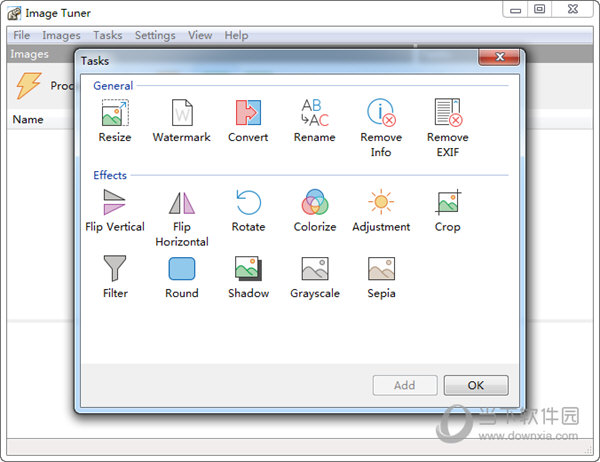This screenshot has width=600, height=462.
Task: Maximize the Image Tuner window
Action: (540, 10)
